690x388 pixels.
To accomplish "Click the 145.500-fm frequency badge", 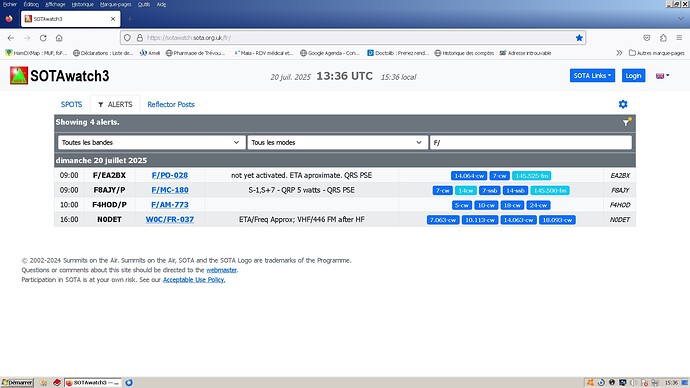I will pyautogui.click(x=550, y=190).
